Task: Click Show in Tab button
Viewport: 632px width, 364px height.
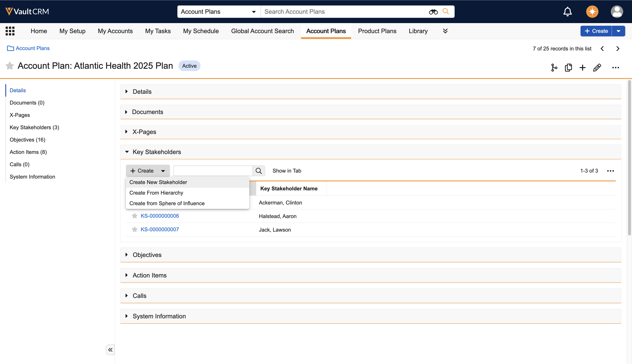Action: point(287,171)
